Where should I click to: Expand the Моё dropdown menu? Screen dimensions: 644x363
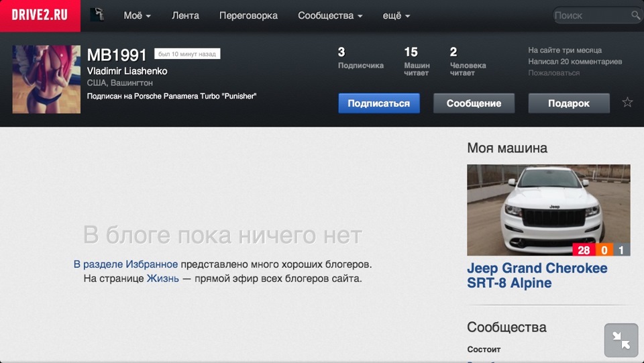click(x=137, y=15)
